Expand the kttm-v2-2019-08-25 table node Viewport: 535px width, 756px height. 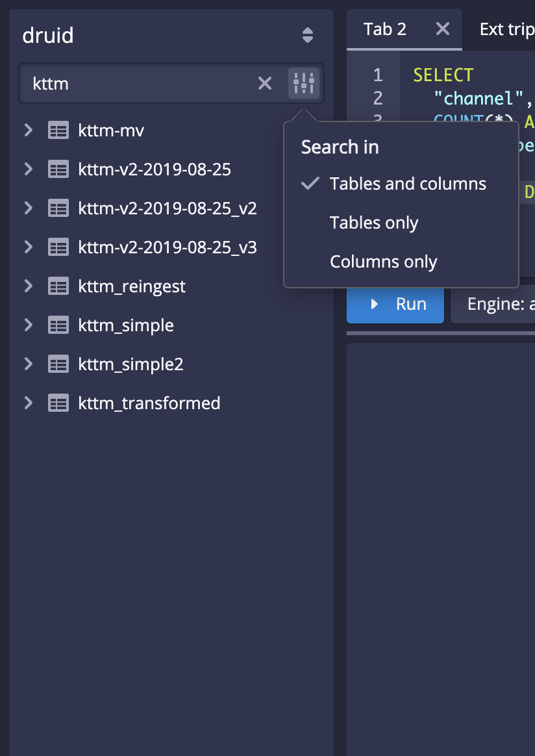(x=28, y=170)
